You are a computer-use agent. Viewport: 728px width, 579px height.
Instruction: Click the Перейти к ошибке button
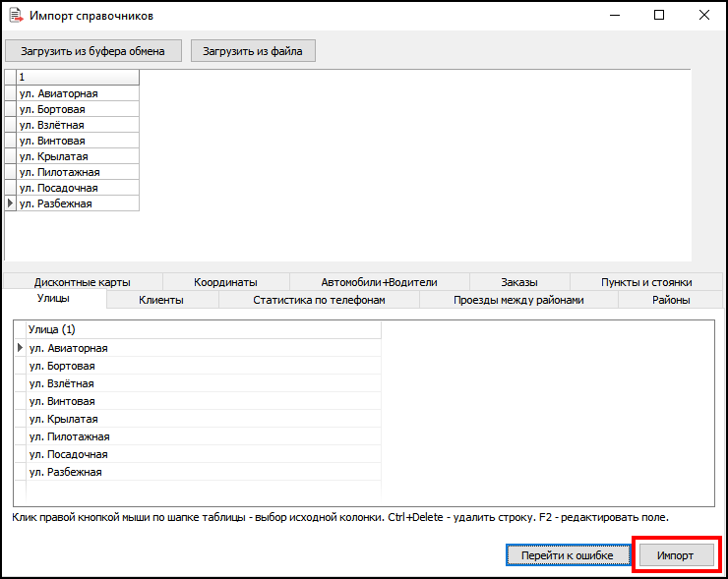[568, 555]
